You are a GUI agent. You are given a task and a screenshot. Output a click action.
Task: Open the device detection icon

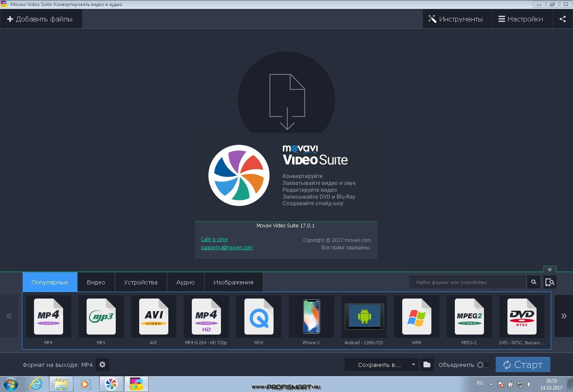550,282
